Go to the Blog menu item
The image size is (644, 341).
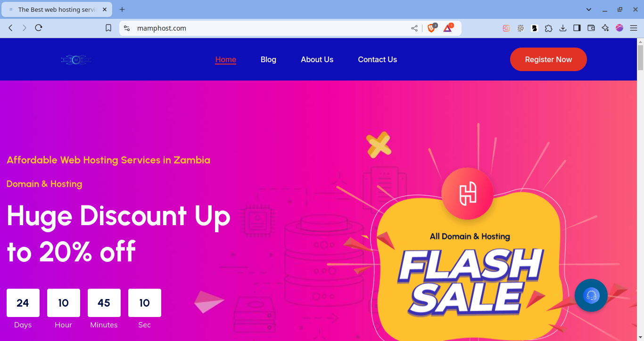tap(268, 59)
